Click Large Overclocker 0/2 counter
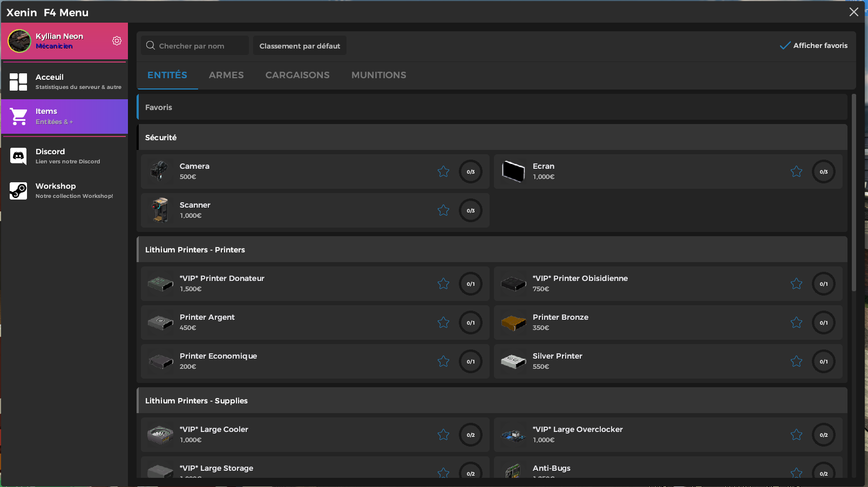868x487 pixels. 824,435
